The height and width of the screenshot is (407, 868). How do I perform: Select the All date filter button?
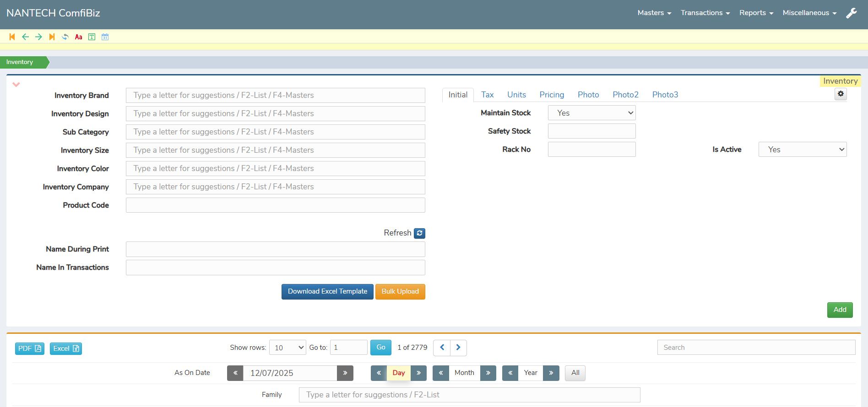(575, 373)
